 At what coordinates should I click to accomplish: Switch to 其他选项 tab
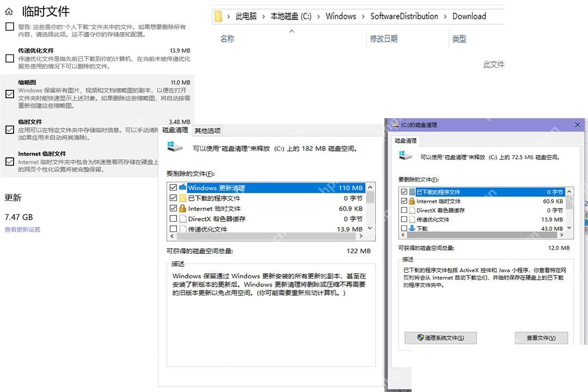[208, 131]
